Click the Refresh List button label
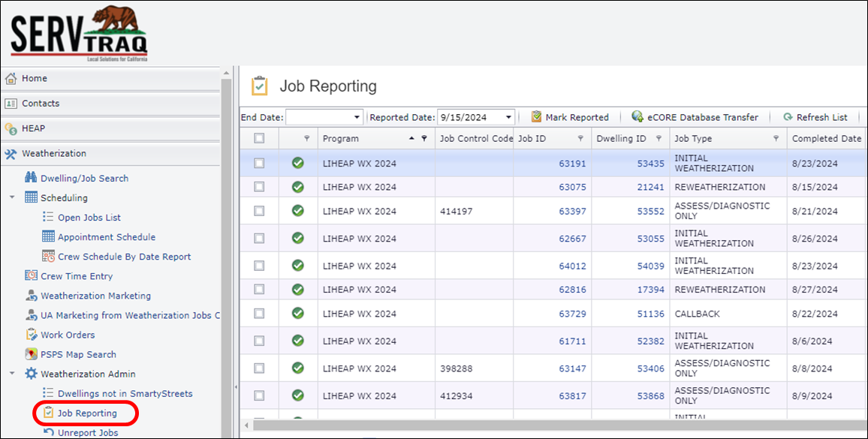Image resolution: width=868 pixels, height=439 pixels. click(822, 117)
